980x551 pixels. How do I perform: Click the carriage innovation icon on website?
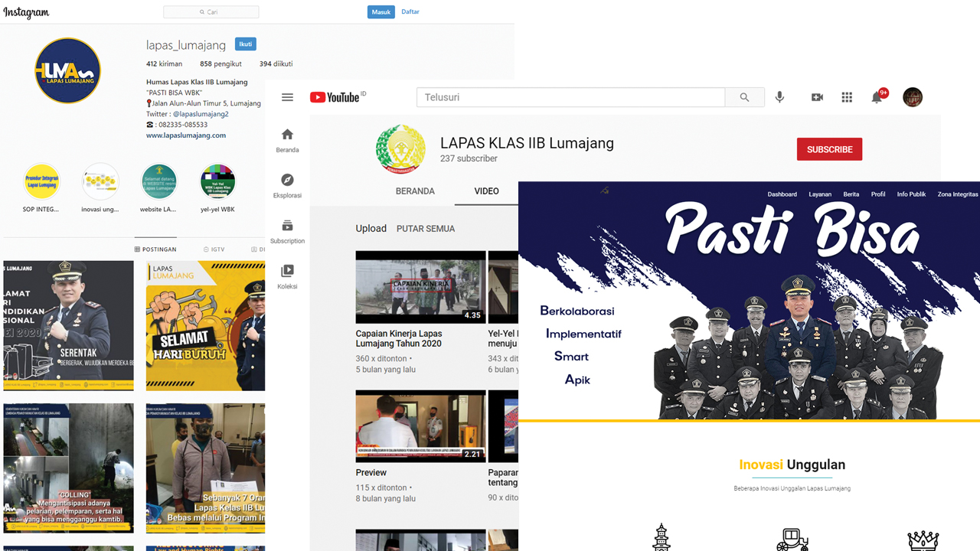(792, 540)
